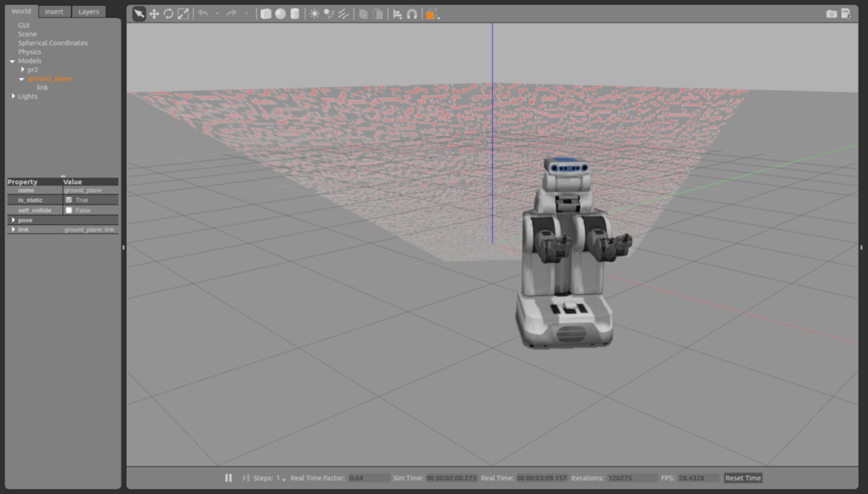Enable the snap magnet tool
This screenshot has width=868, height=494.
412,14
